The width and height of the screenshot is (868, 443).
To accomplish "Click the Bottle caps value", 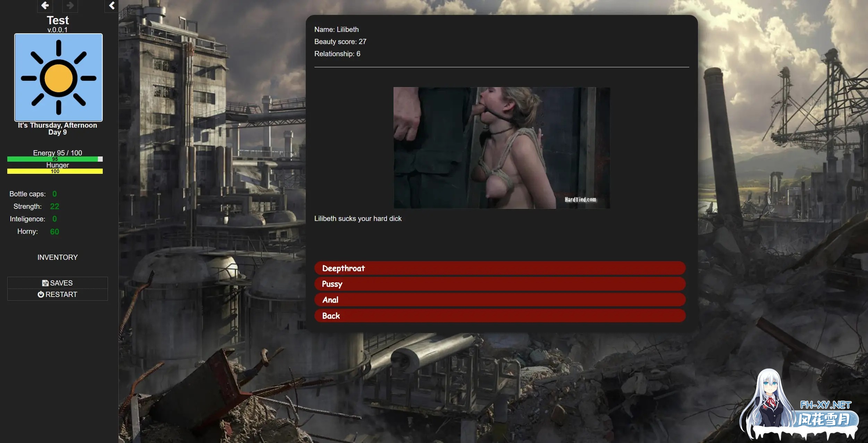I will [54, 194].
